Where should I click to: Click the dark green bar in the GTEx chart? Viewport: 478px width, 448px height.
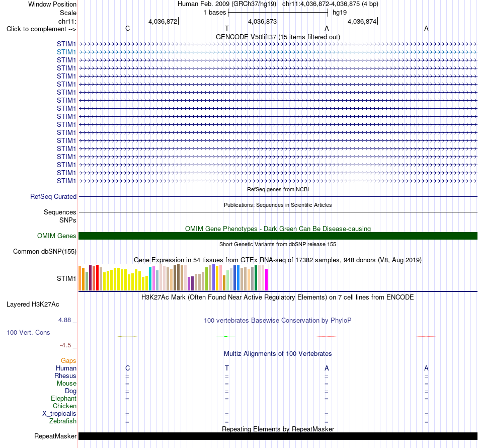tap(256, 278)
